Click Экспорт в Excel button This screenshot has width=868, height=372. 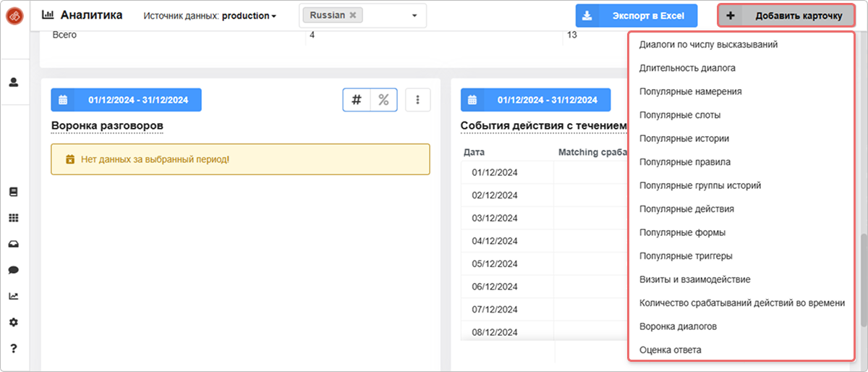(637, 15)
